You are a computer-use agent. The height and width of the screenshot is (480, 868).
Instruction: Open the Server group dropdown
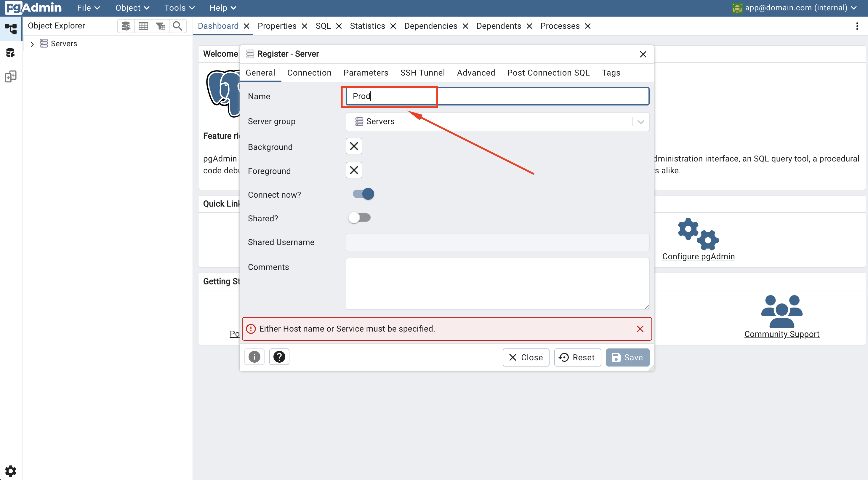(640, 122)
